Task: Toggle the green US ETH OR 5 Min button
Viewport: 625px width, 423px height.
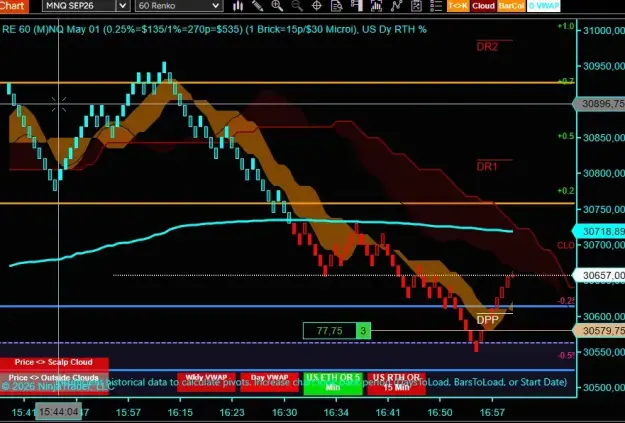Action: pyautogui.click(x=333, y=383)
